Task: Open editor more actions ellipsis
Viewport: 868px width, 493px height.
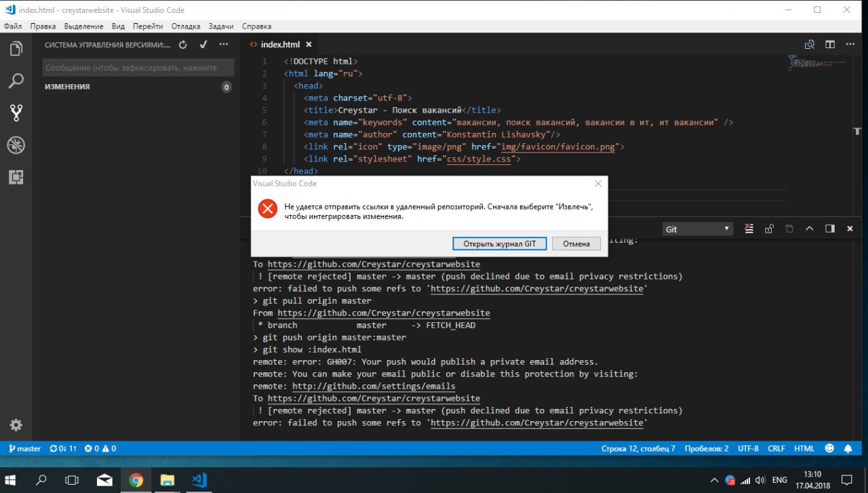Action: (850, 45)
